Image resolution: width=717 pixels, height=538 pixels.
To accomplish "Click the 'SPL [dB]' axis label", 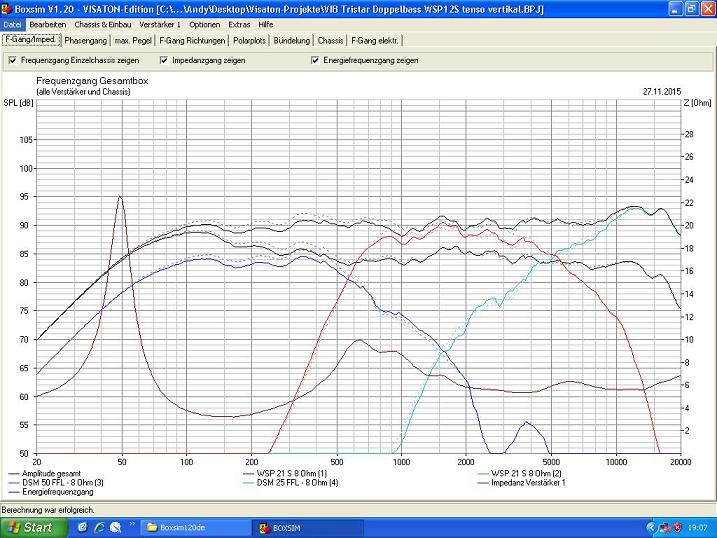I will 18,103.
